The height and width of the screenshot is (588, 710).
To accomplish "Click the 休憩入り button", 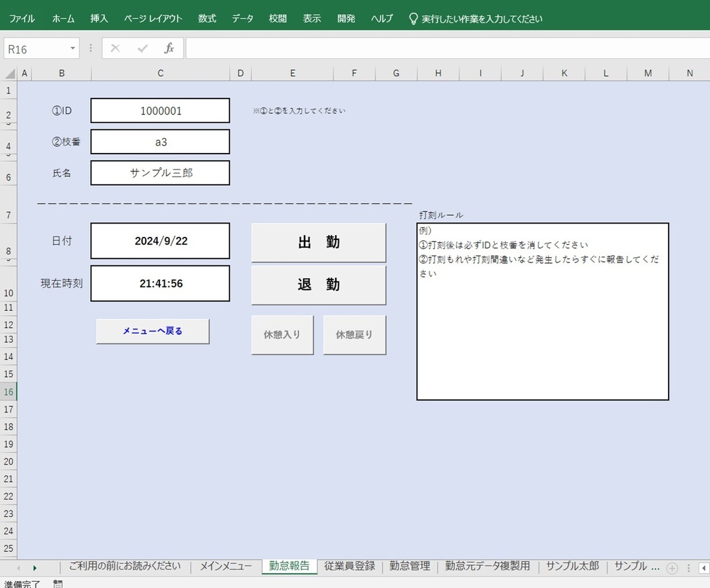I will point(282,335).
